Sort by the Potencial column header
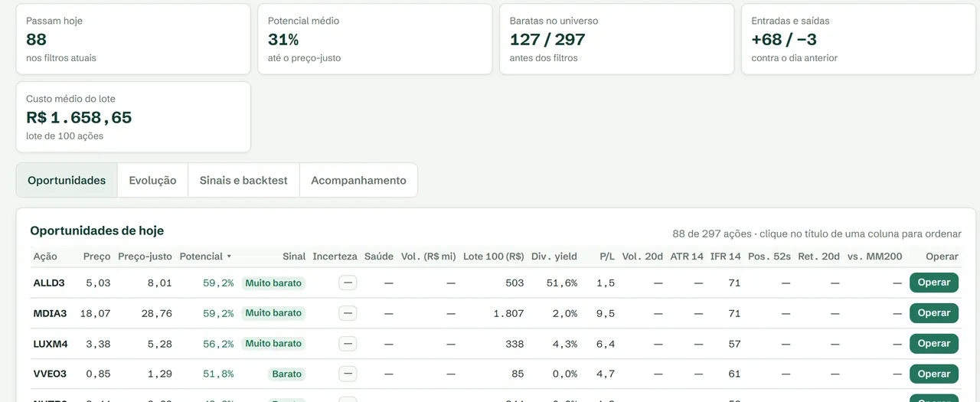This screenshot has width=980, height=402. tap(205, 257)
